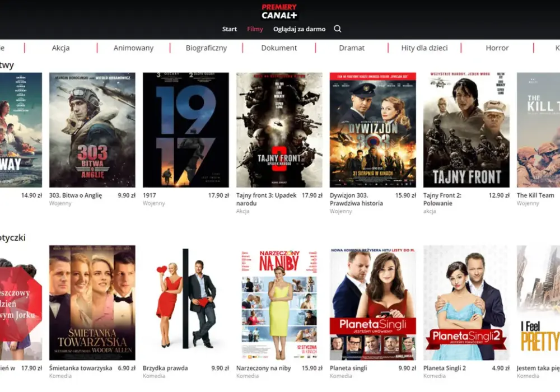This screenshot has width=560, height=392.
Task: Click the Premiery CANAL+ logo
Action: click(279, 11)
